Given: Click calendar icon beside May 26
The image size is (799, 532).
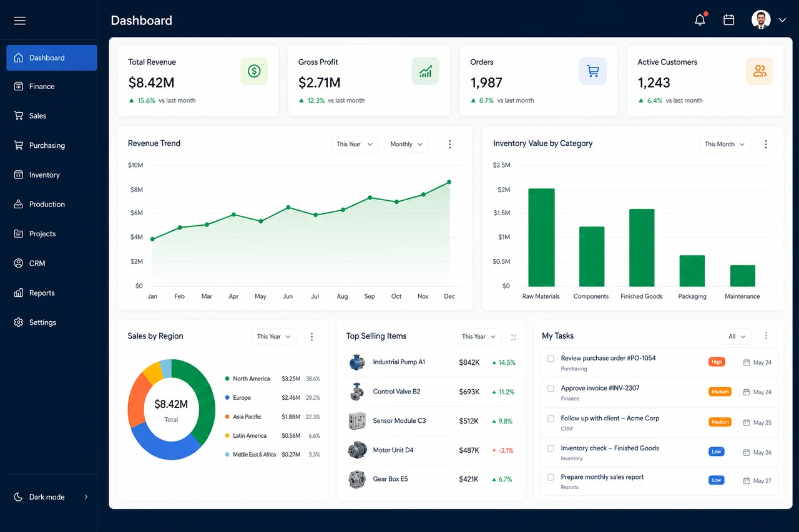Looking at the screenshot, I should [x=747, y=452].
